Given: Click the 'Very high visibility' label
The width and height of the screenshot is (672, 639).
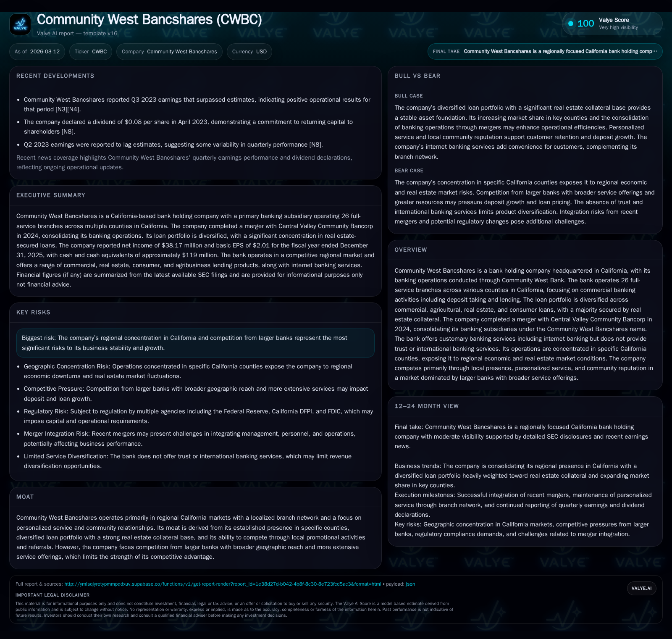Looking at the screenshot, I should click(x=618, y=28).
